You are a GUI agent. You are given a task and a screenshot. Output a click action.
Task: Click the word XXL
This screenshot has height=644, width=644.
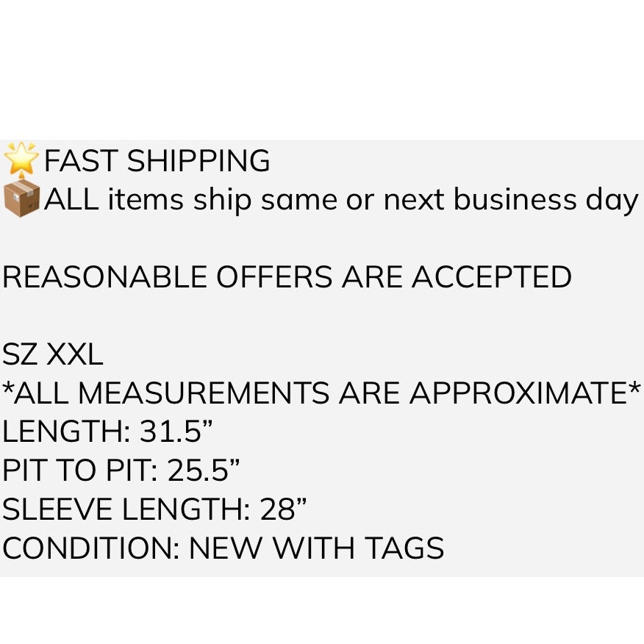(74, 354)
